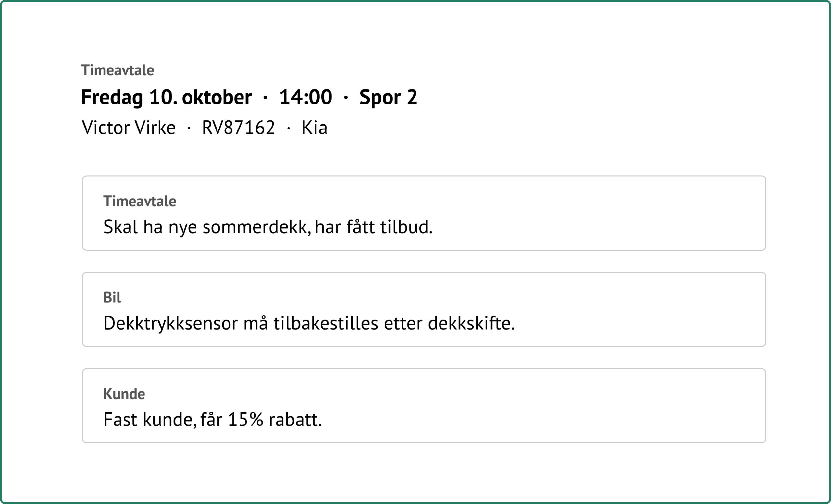Click customer name Victor Virke
Image resolution: width=831 pixels, height=504 pixels.
129,128
